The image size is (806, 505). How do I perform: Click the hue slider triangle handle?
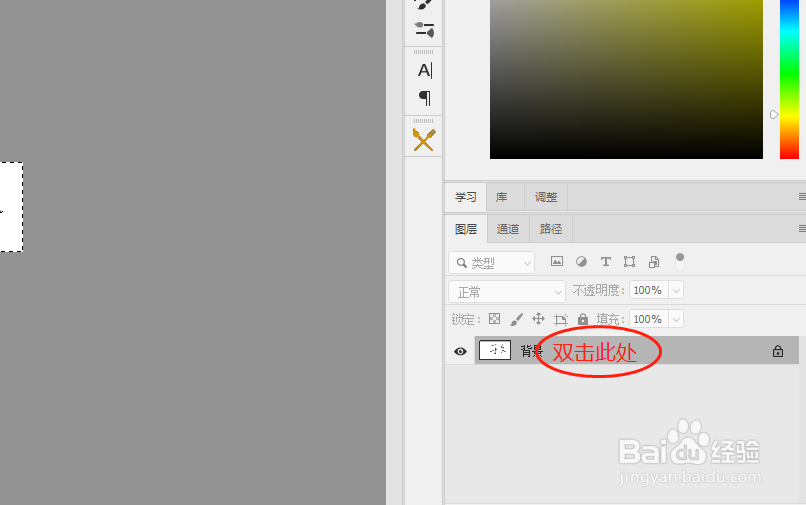[x=774, y=115]
